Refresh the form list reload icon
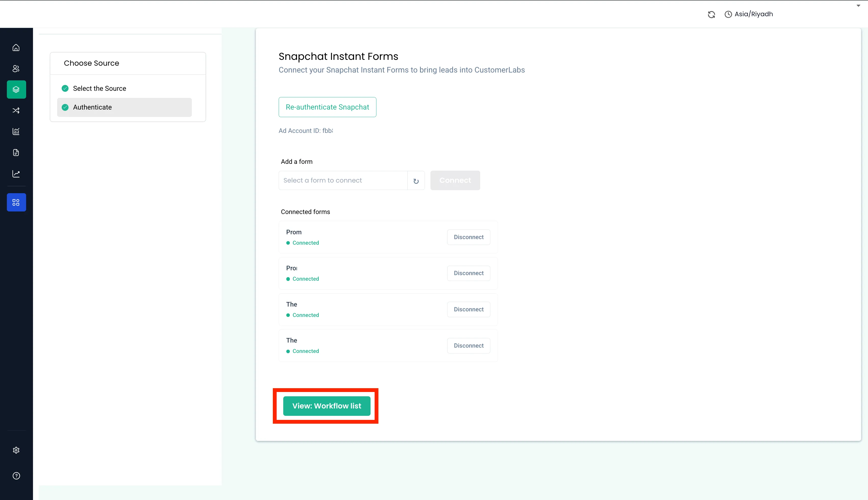This screenshot has width=868, height=500. [416, 181]
